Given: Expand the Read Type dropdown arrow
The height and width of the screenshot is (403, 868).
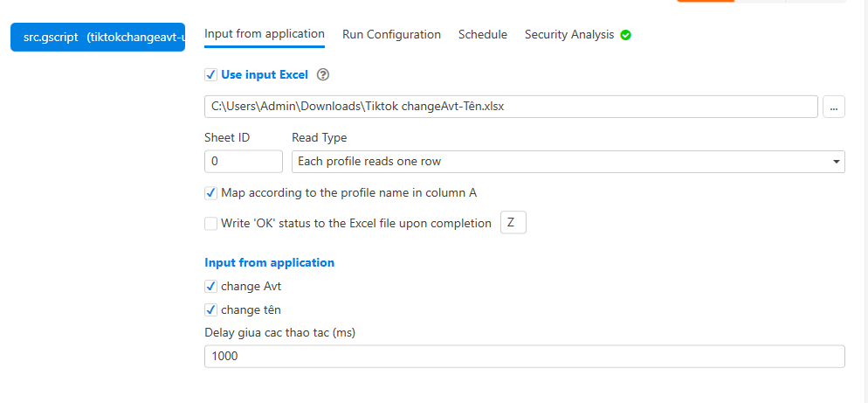Looking at the screenshot, I should [836, 162].
